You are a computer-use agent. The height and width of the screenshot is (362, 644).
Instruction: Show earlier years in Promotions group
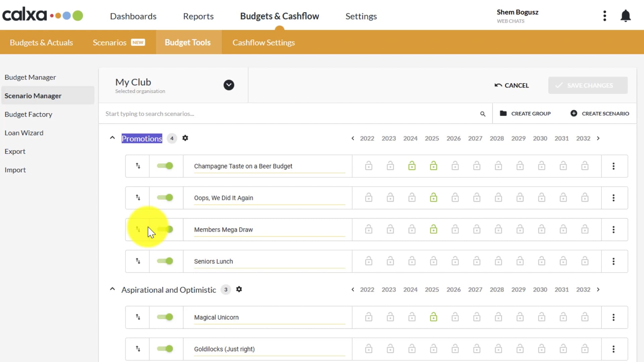point(353,138)
